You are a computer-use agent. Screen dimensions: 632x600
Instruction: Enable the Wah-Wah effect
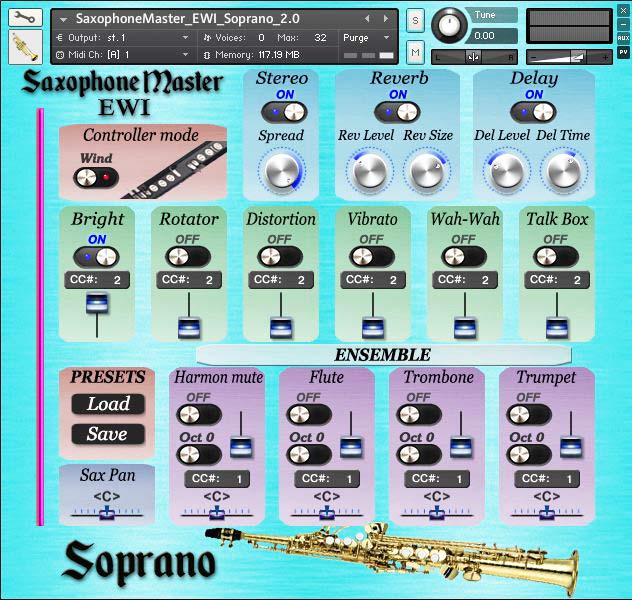tap(464, 257)
